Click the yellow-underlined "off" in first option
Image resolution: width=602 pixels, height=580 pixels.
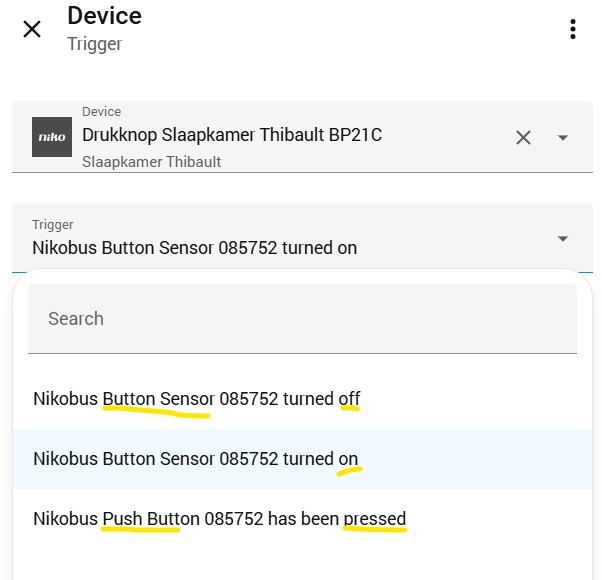click(349, 399)
